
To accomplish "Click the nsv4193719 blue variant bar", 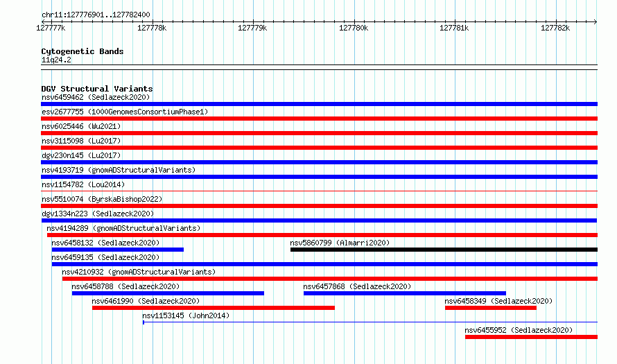I will (x=319, y=177).
